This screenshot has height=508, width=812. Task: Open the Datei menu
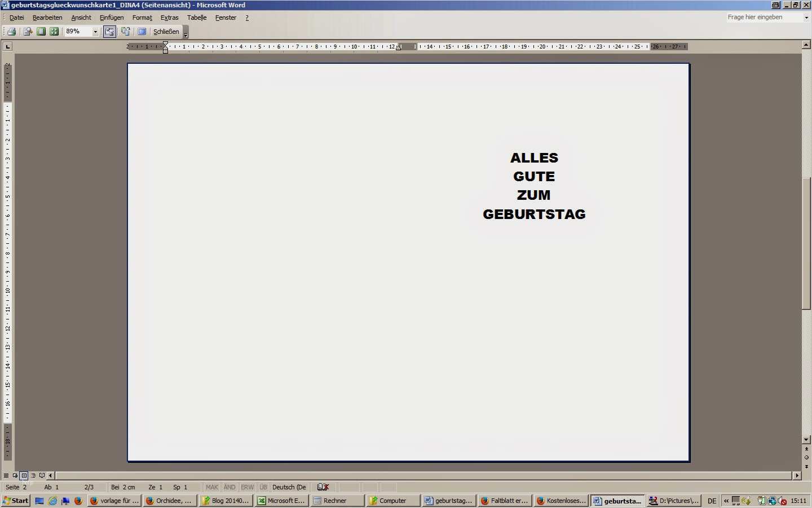coord(17,17)
